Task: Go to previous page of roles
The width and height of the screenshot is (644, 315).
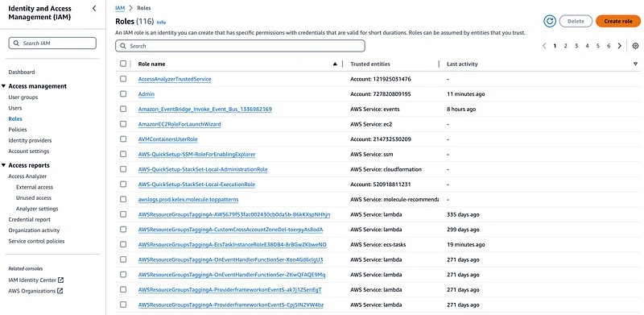Action: pos(544,46)
